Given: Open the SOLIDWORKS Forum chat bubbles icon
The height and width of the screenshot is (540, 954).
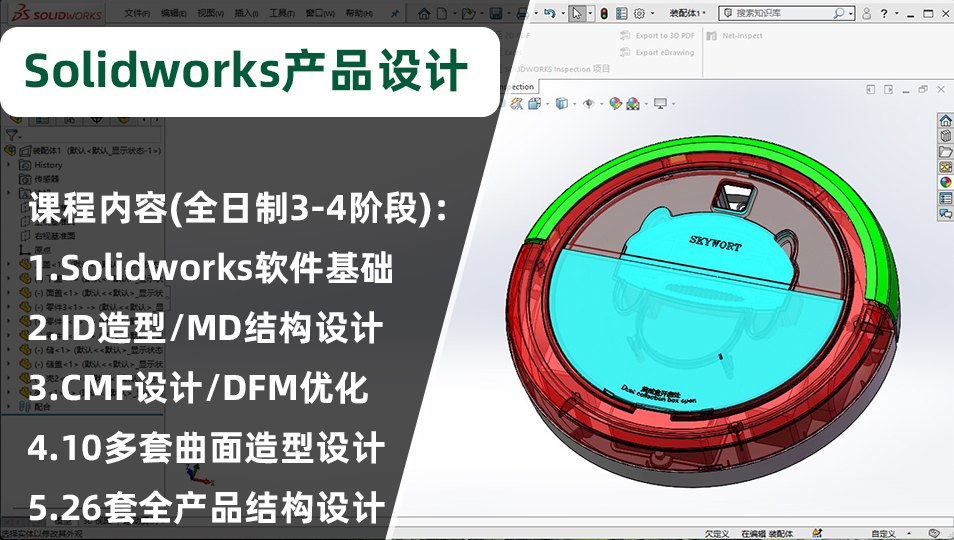Looking at the screenshot, I should pos(945,213).
